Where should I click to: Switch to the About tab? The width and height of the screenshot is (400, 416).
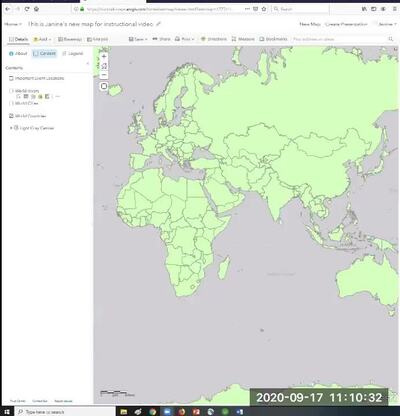pyautogui.click(x=18, y=53)
